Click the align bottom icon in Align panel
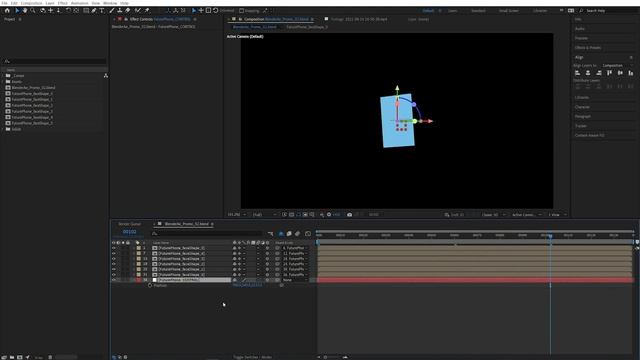Image resolution: width=640 pixels, height=360 pixels. pyautogui.click(x=631, y=73)
